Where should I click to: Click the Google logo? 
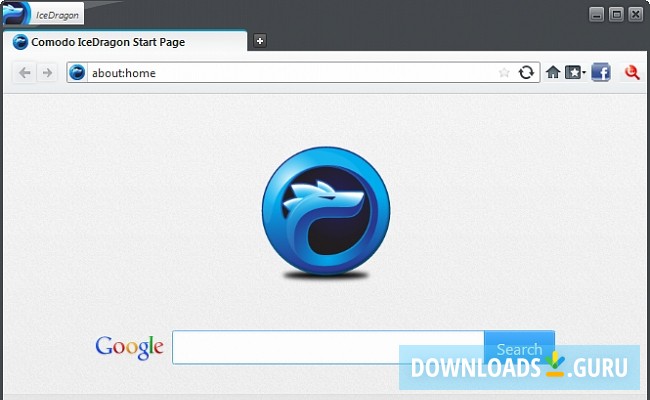(x=129, y=347)
